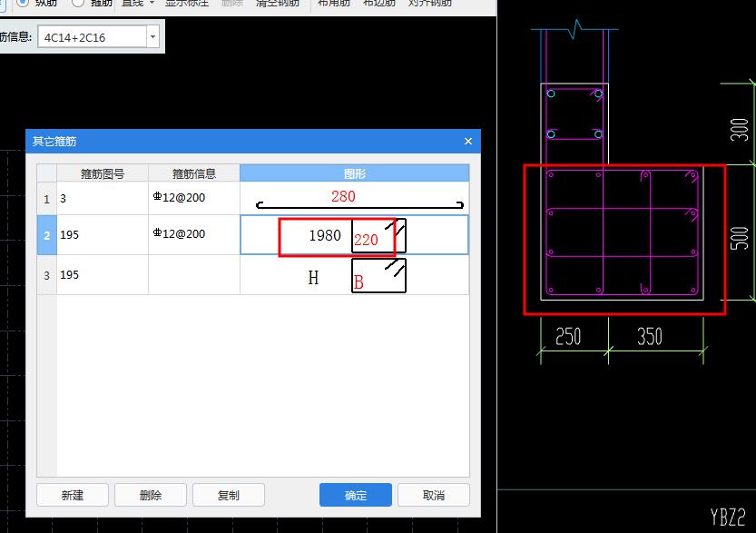Select the 箍筋 radio button in toolbar
This screenshot has width=756, height=533.
[78, 3]
